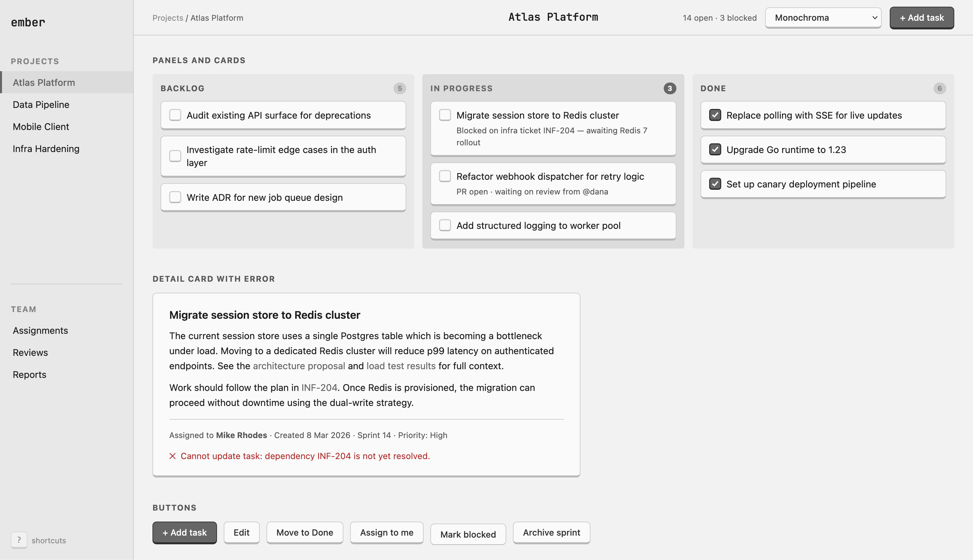
Task: Check the Write ADR for job queue task
Action: point(175,197)
